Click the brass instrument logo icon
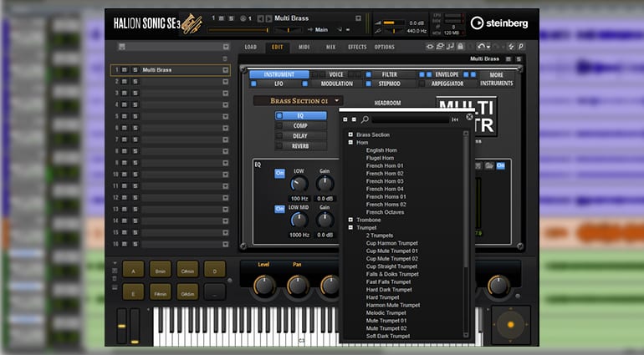Image resolution: width=644 pixels, height=355 pixels. click(x=192, y=23)
